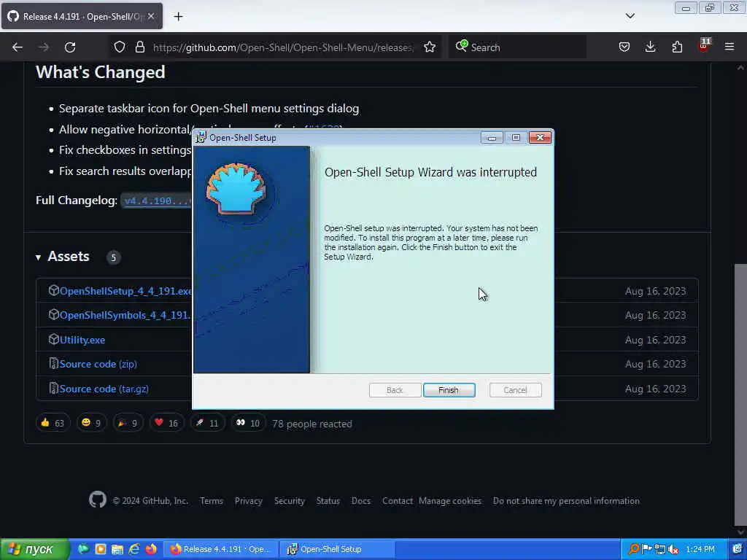Open the extensions puzzle icon

click(x=677, y=47)
